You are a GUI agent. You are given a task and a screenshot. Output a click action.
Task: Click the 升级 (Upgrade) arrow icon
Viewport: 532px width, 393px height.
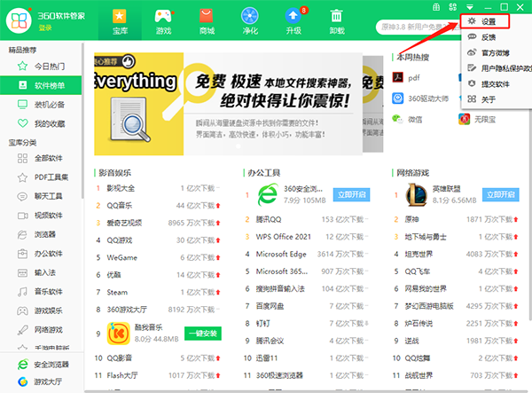293,16
